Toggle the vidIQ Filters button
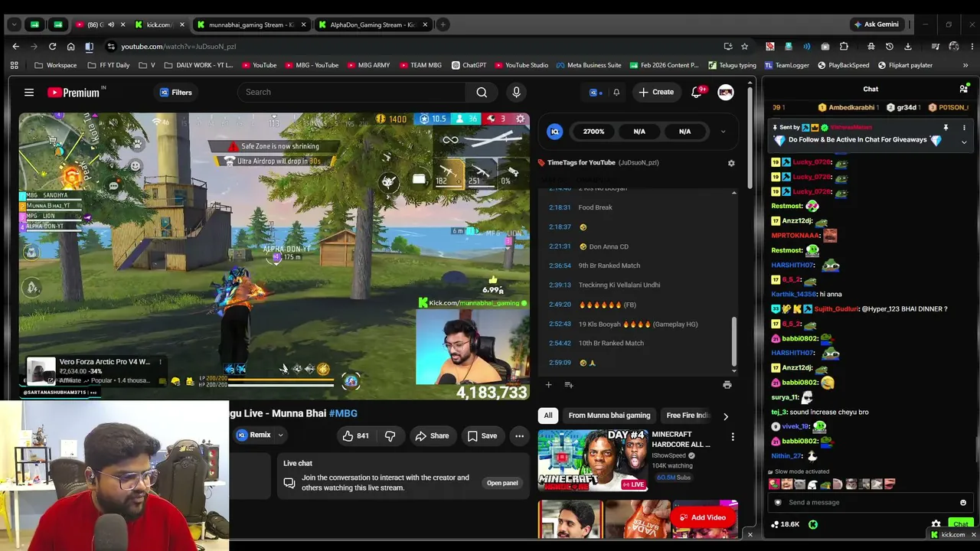The width and height of the screenshot is (980, 551). click(176, 93)
